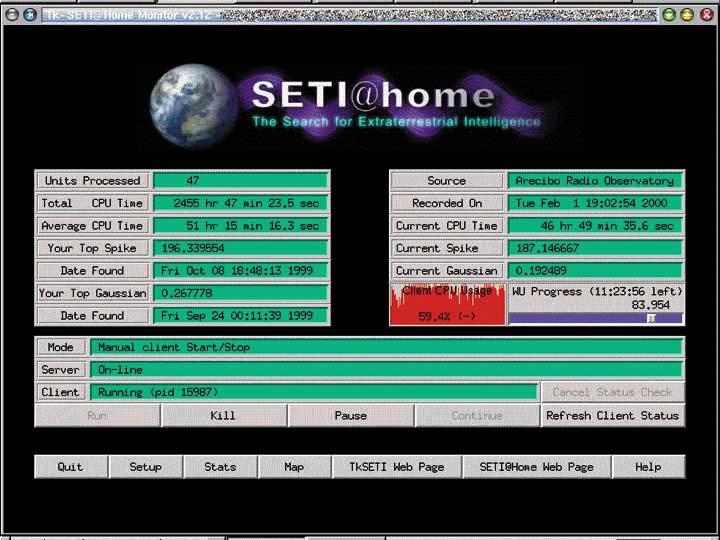720x540 pixels.
Task: Click the yellow maximize circle in title bar
Action: coord(687,15)
